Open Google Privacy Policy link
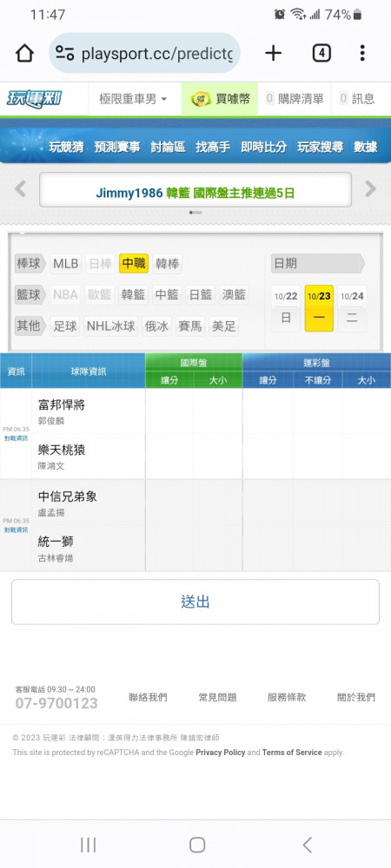 [x=221, y=753]
